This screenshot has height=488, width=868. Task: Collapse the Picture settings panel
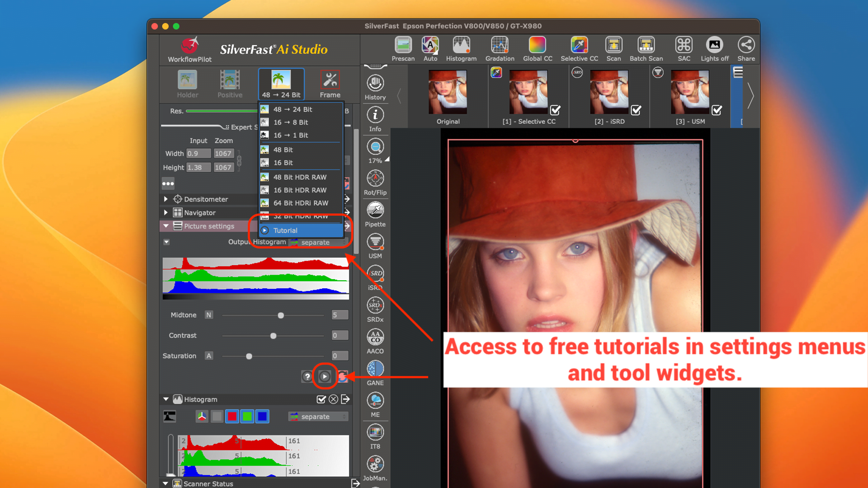166,226
